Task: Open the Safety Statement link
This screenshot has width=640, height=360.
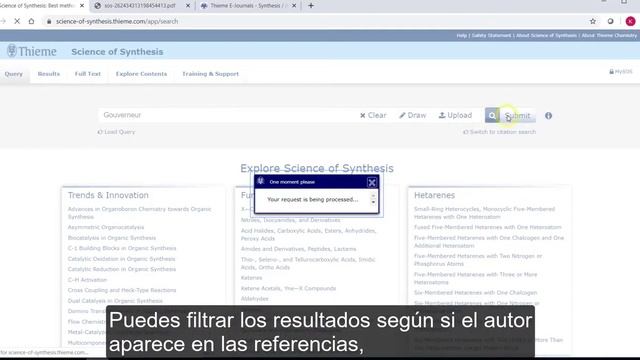Action: pyautogui.click(x=491, y=36)
